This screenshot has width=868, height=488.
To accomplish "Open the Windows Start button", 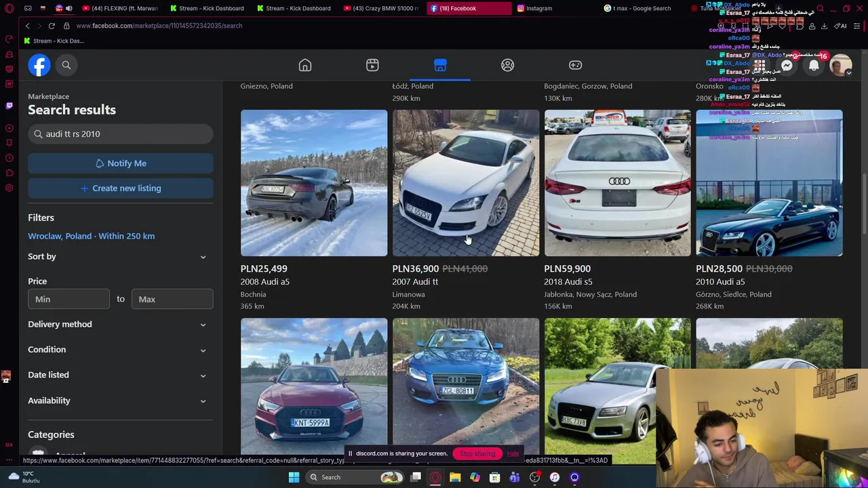I will click(x=294, y=477).
